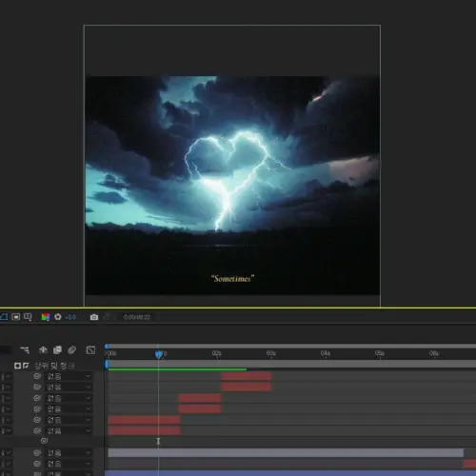476x476 pixels.
Task: Click the dimmed show snapshot icon
Action: (107, 317)
